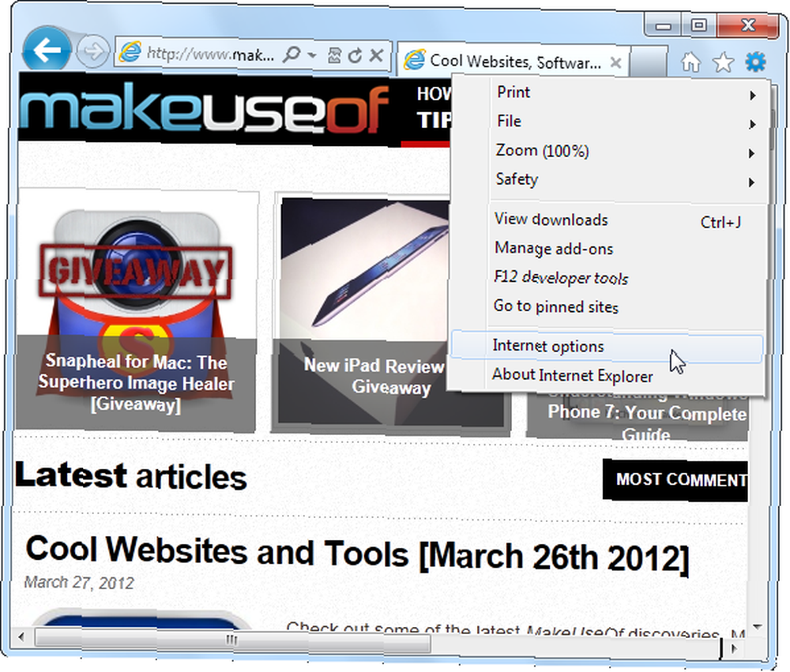Click the horizontal scrollbar left arrow
The image size is (790, 672).
click(x=21, y=636)
